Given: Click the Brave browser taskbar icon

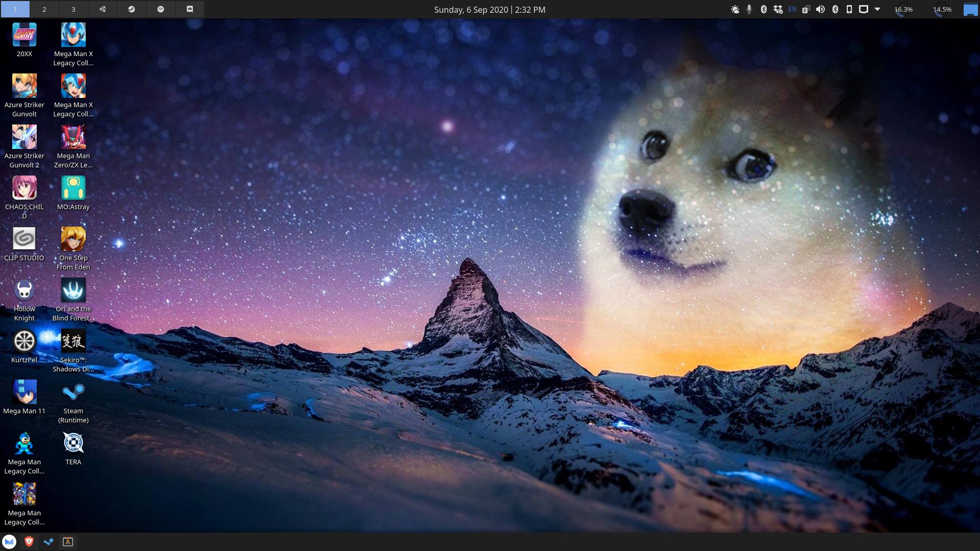Looking at the screenshot, I should coord(29,542).
